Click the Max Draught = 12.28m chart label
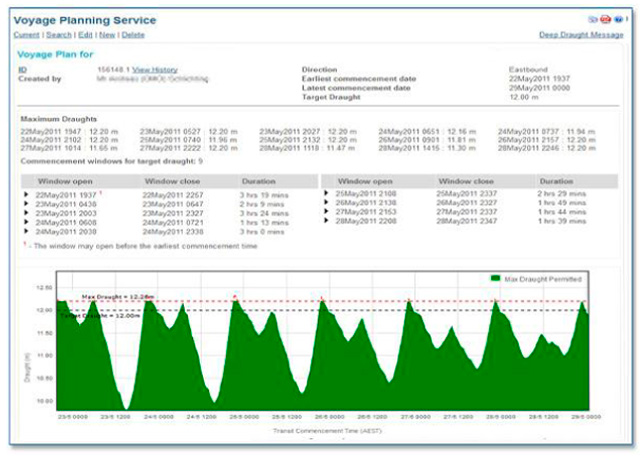The image size is (640, 456). coord(106,297)
